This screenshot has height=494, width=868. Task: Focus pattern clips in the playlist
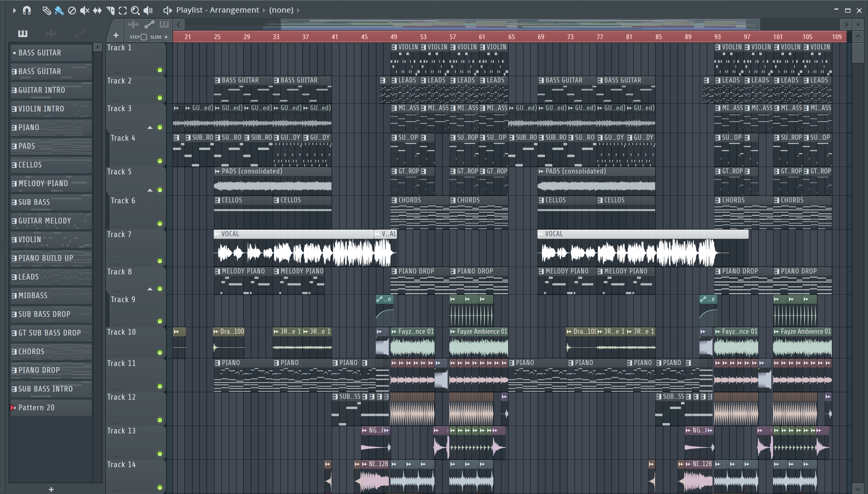click(x=164, y=24)
